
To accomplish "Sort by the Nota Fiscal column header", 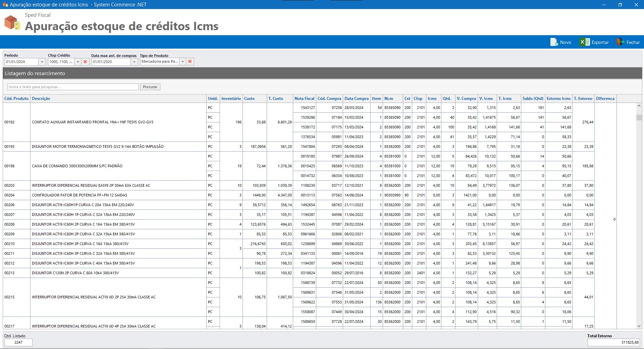I will (304, 99).
